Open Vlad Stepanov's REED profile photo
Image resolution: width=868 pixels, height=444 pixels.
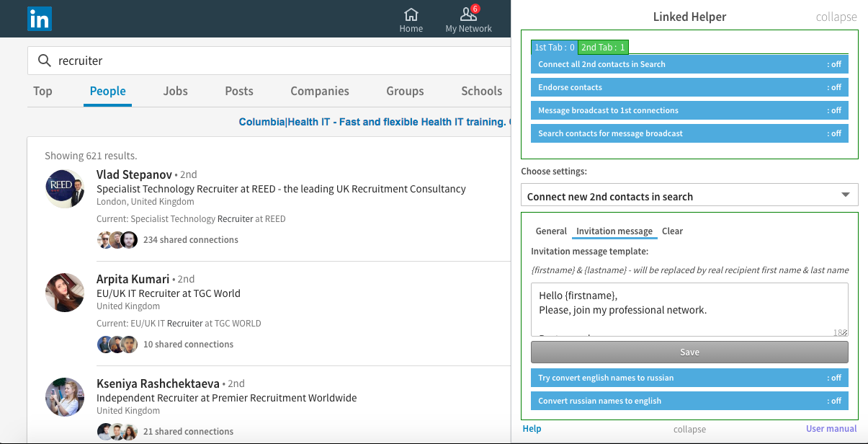click(x=65, y=188)
